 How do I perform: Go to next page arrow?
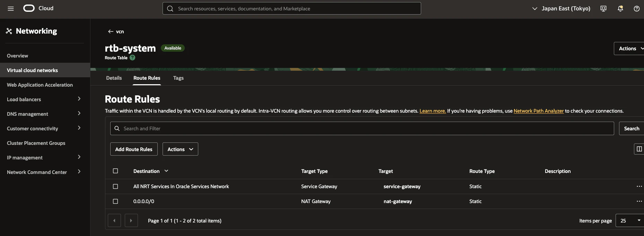(131, 220)
